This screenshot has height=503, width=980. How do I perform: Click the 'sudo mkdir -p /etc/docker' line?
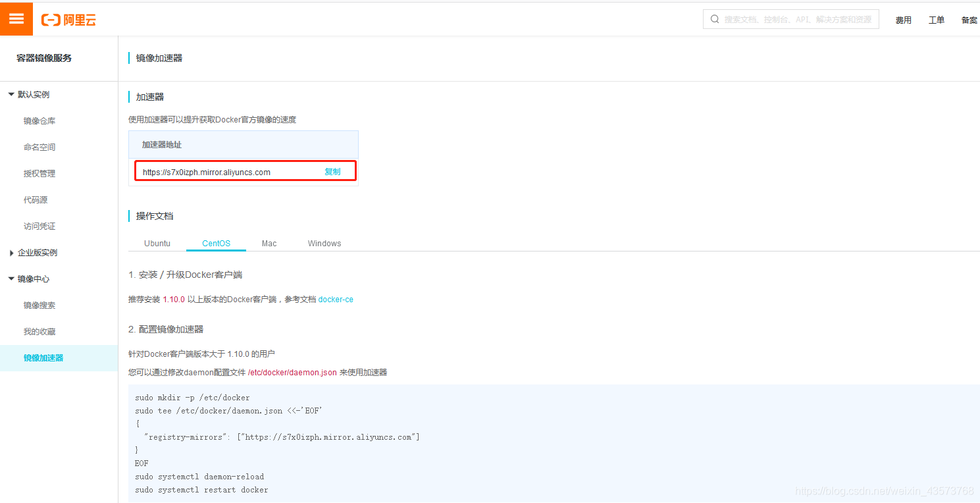click(x=192, y=398)
